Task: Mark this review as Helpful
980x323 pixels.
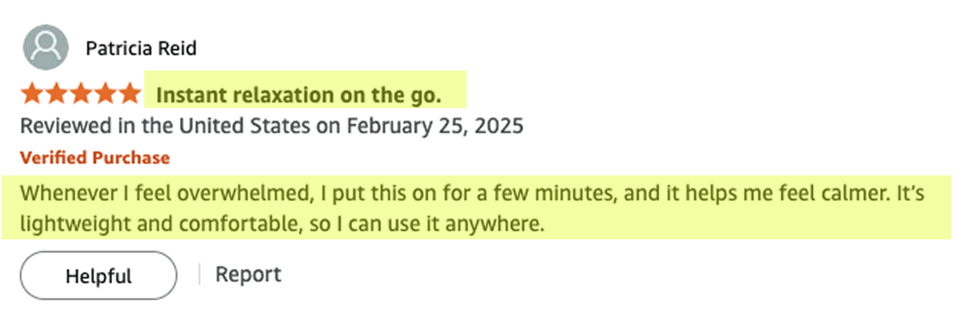Action: (99, 275)
